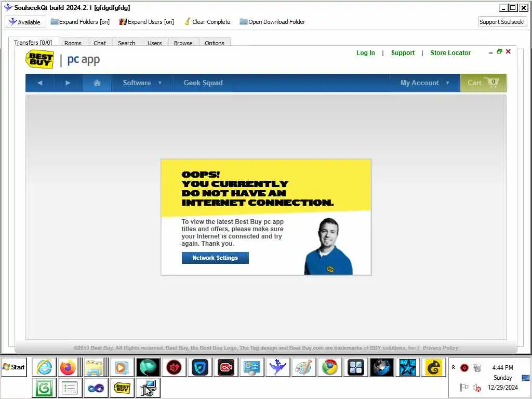Open Windows Explorer folder icon in taskbar
This screenshot has width=532, height=399.
[x=94, y=367]
